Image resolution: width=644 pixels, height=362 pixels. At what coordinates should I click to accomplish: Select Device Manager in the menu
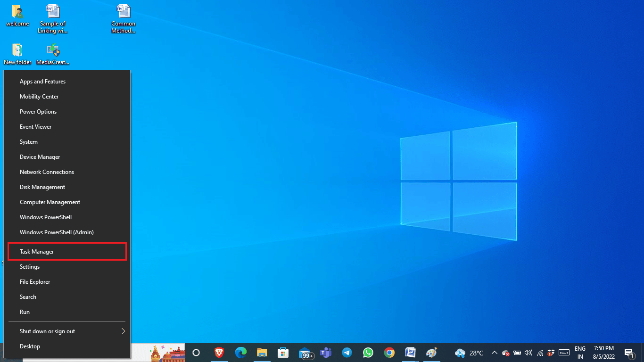(x=40, y=157)
